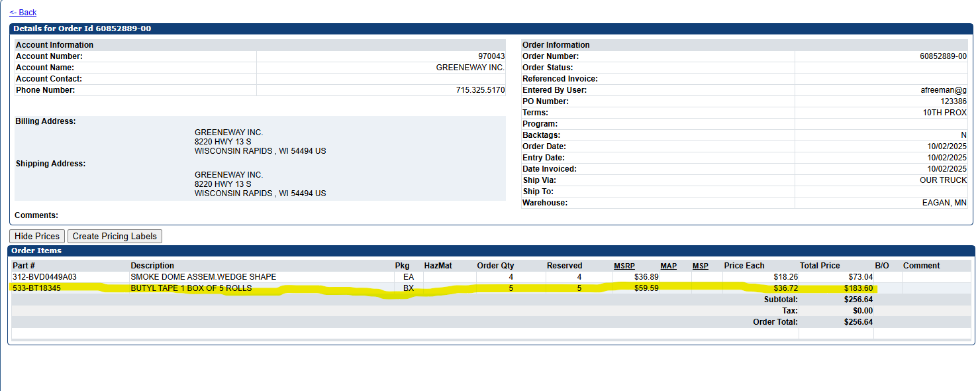Select the PO Number value 123386
Image resolution: width=980 pixels, height=391 pixels.
coord(954,101)
